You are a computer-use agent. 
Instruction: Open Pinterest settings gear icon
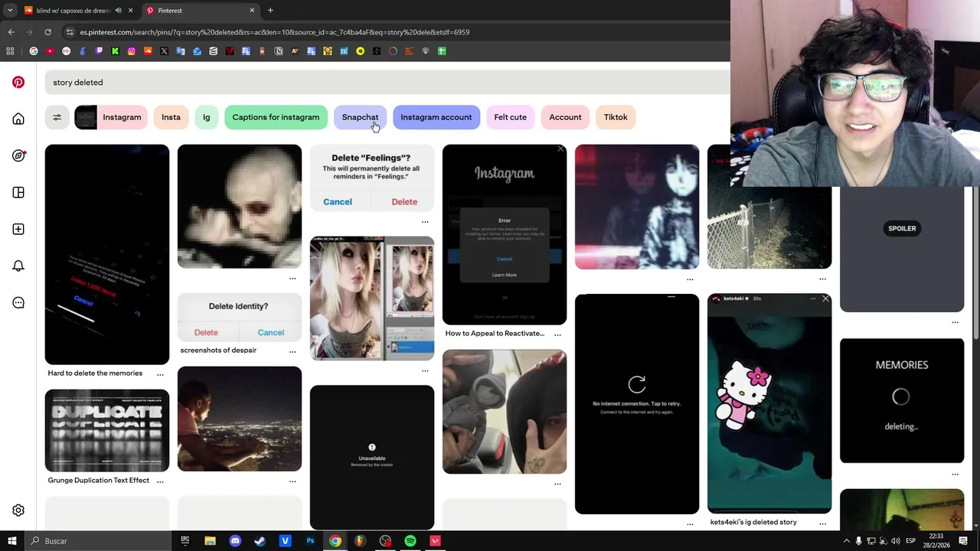coord(18,510)
